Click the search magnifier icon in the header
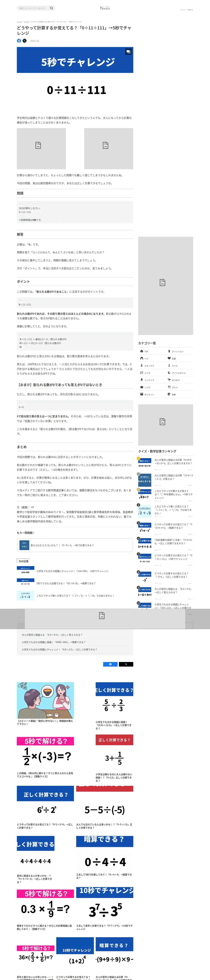 point(52,8)
